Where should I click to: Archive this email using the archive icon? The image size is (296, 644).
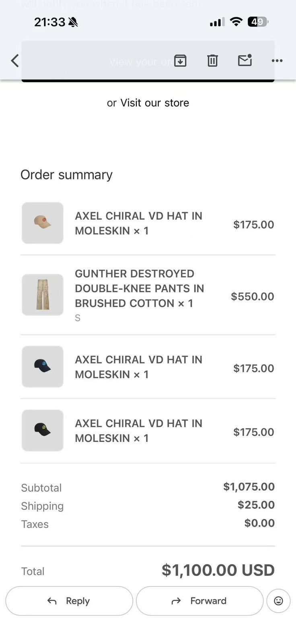click(180, 61)
